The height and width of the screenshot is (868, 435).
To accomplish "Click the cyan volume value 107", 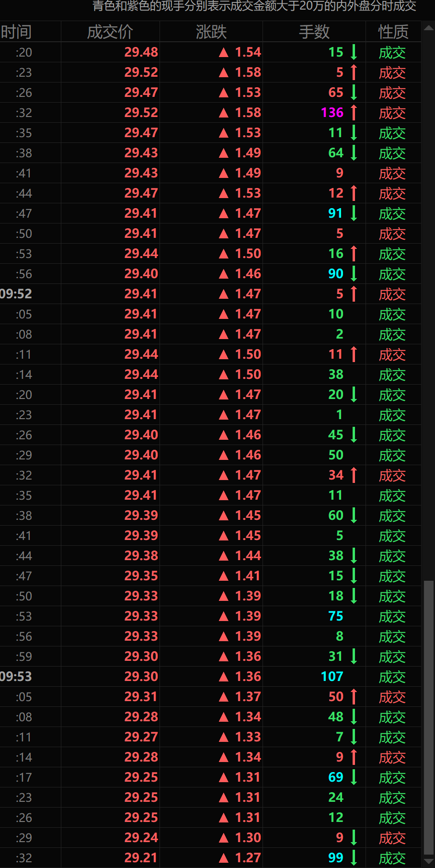I will click(x=332, y=677).
